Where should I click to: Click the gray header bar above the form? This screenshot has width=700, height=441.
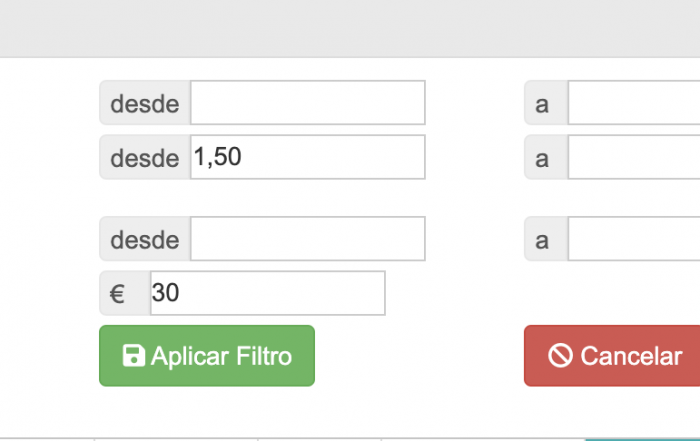(x=350, y=28)
